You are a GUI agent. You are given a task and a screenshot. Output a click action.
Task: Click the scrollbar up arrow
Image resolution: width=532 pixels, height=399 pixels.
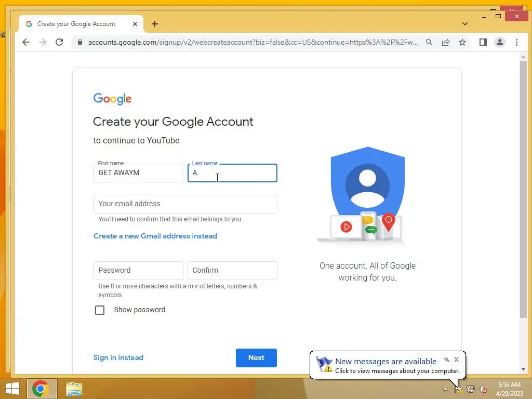[523, 57]
